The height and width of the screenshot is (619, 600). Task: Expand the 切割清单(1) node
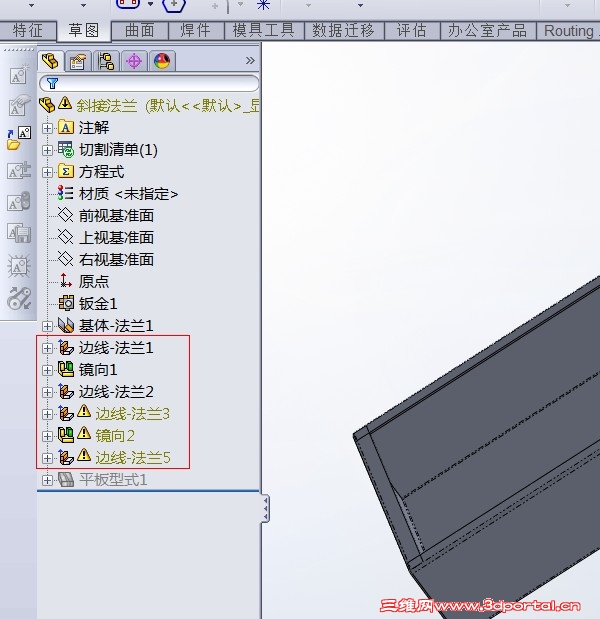pyautogui.click(x=47, y=150)
